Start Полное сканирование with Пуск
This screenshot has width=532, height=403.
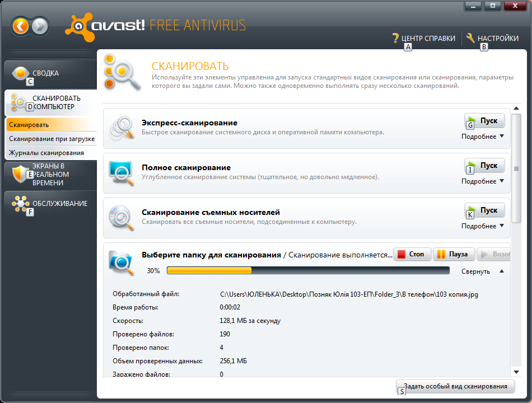pyautogui.click(x=484, y=166)
